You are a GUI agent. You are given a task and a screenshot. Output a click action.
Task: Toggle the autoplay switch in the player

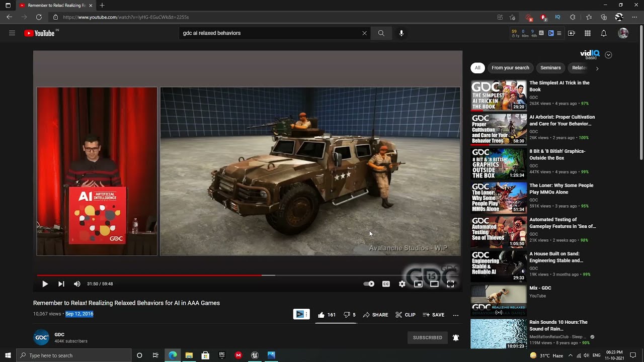(x=369, y=284)
